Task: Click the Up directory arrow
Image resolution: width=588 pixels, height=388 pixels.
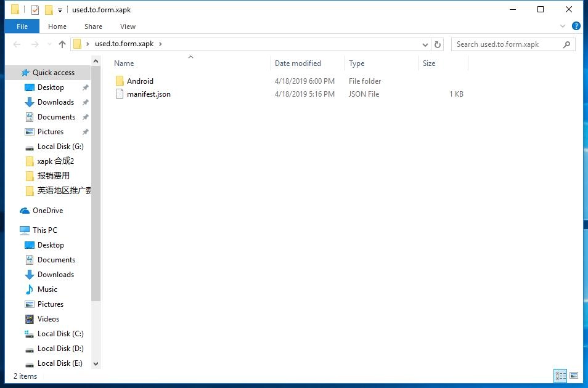Action: tap(62, 44)
